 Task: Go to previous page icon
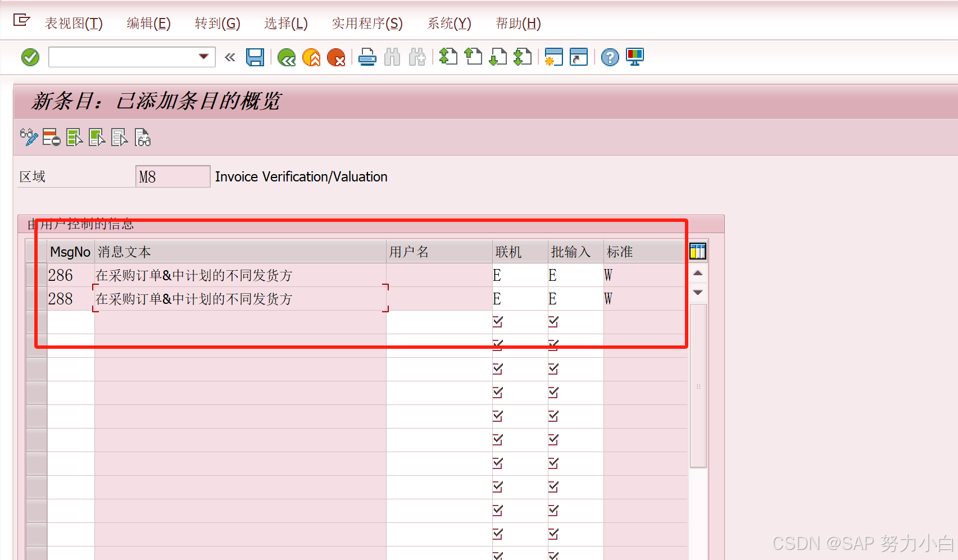[473, 57]
